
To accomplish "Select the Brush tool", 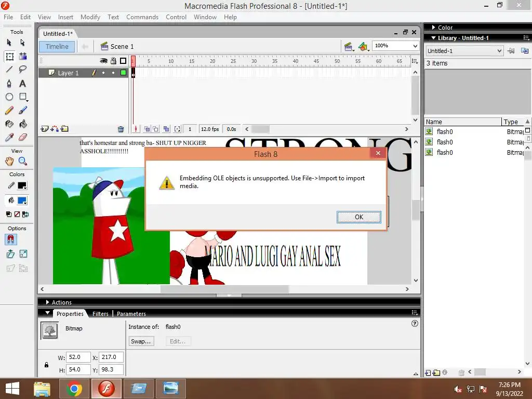I will pyautogui.click(x=23, y=110).
